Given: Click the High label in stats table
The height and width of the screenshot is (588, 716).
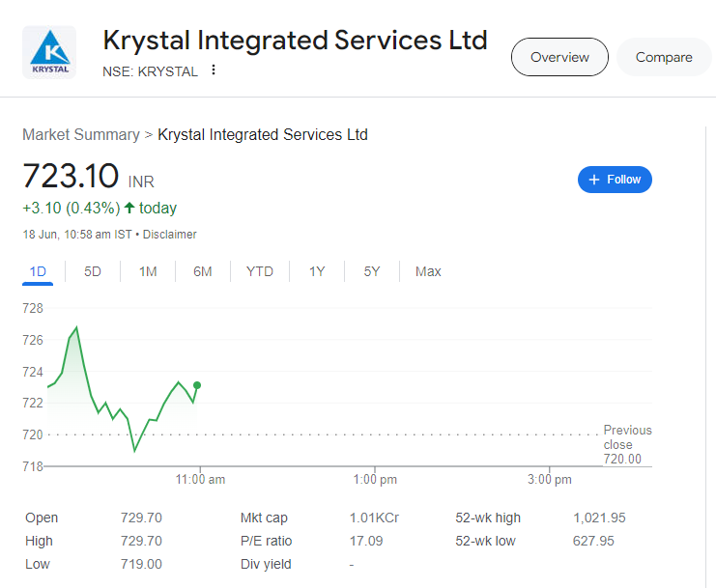Looking at the screenshot, I should (39, 541).
